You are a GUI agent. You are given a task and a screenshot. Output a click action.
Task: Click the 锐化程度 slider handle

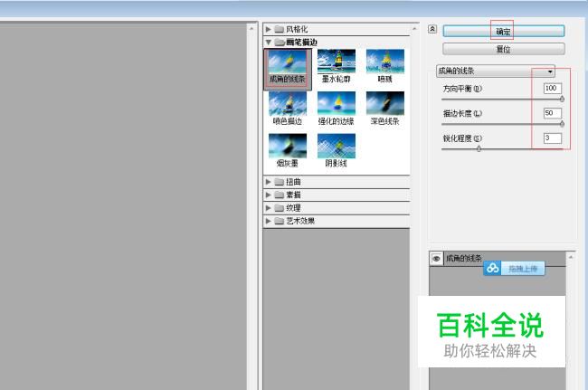coord(479,148)
